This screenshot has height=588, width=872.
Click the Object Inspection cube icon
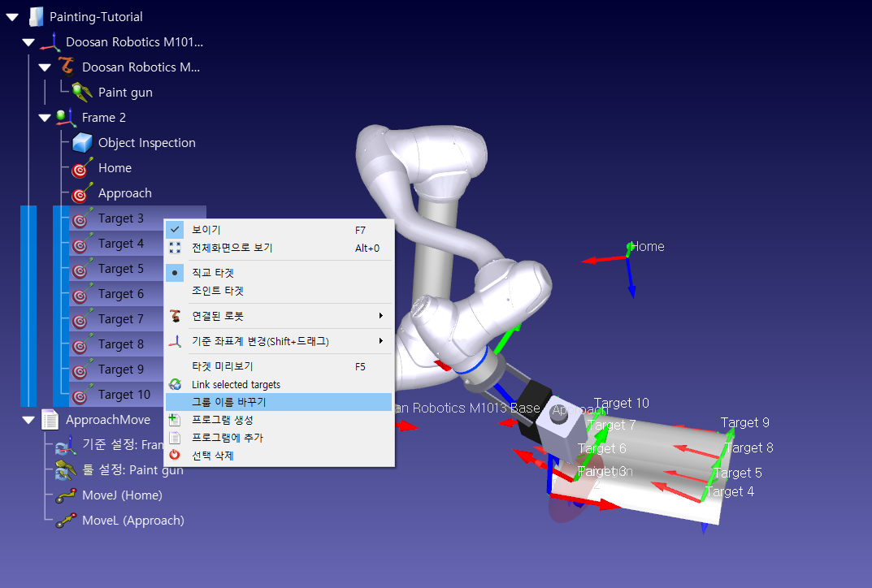click(81, 143)
